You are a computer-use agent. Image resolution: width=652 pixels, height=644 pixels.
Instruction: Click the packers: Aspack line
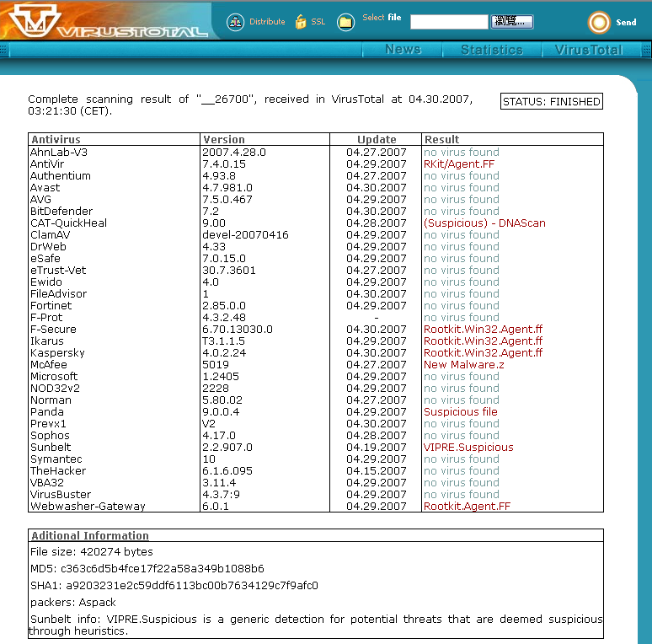pyautogui.click(x=72, y=603)
